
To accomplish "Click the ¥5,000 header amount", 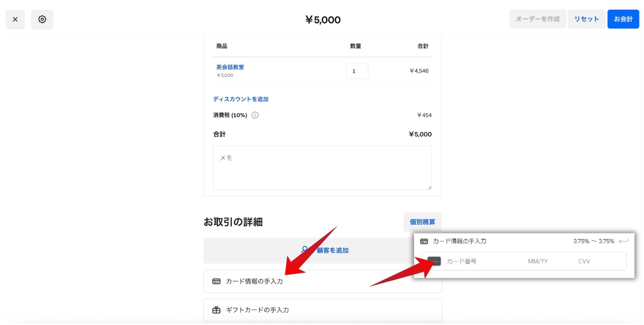I will [x=323, y=20].
